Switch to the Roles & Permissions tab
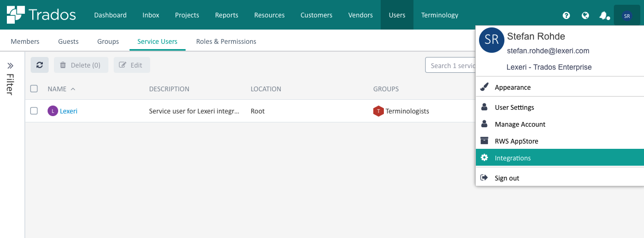 [x=226, y=41]
